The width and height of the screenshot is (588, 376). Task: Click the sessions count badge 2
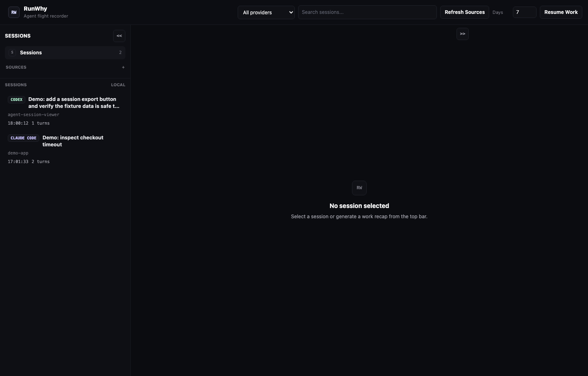pyautogui.click(x=120, y=53)
